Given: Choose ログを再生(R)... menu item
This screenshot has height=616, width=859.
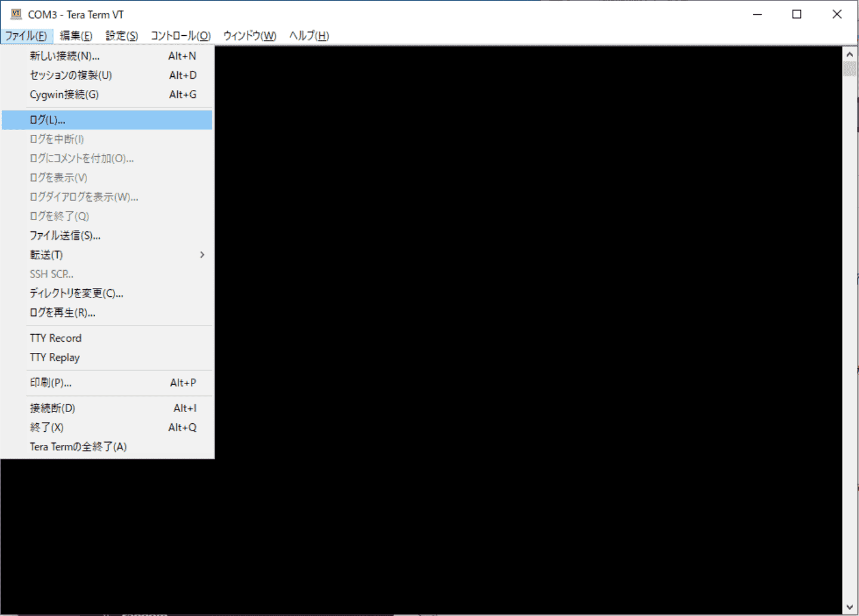Looking at the screenshot, I should [62, 312].
